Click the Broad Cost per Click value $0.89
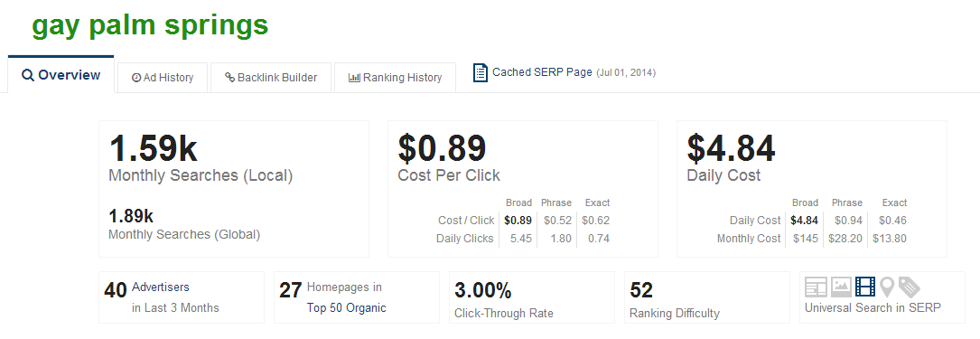980x339 pixels. (518, 221)
